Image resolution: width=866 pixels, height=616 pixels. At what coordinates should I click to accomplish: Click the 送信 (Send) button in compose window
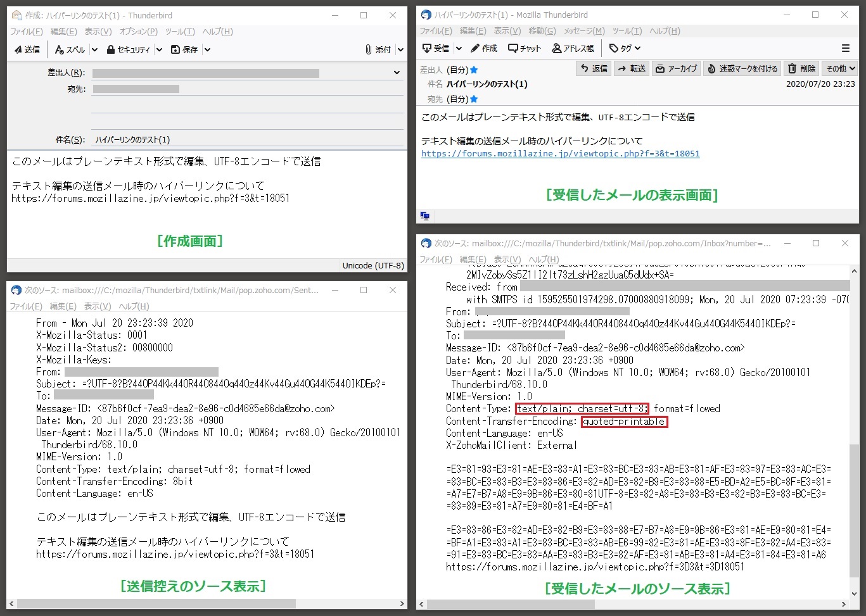[27, 49]
